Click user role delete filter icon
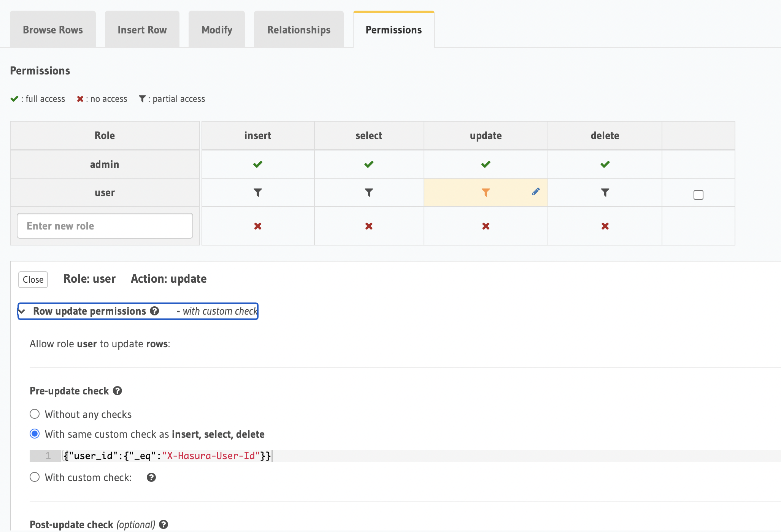 [605, 193]
